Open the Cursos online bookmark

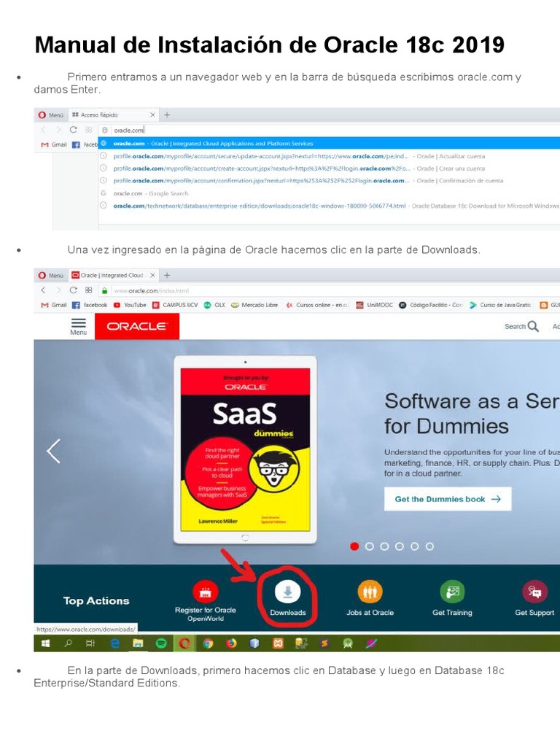(x=318, y=305)
